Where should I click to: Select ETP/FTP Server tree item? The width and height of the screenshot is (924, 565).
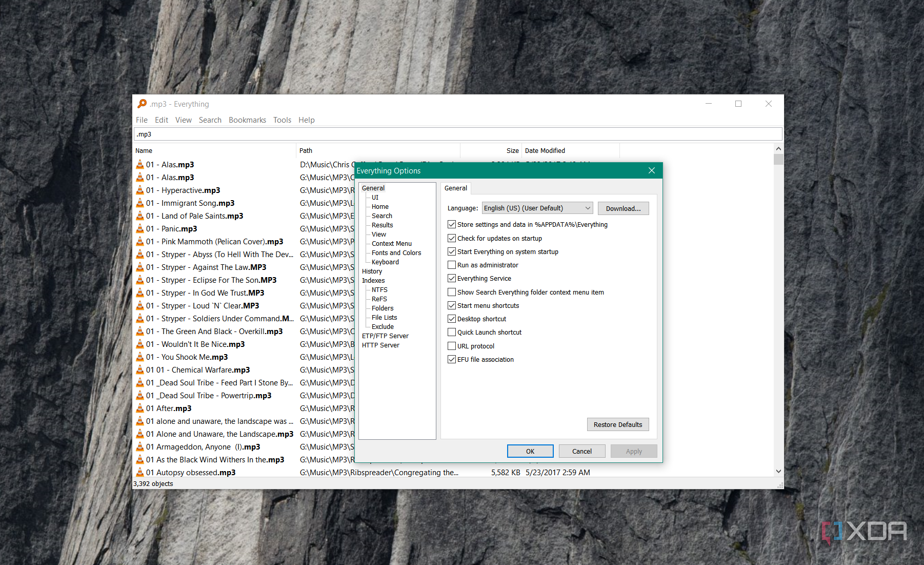385,336
